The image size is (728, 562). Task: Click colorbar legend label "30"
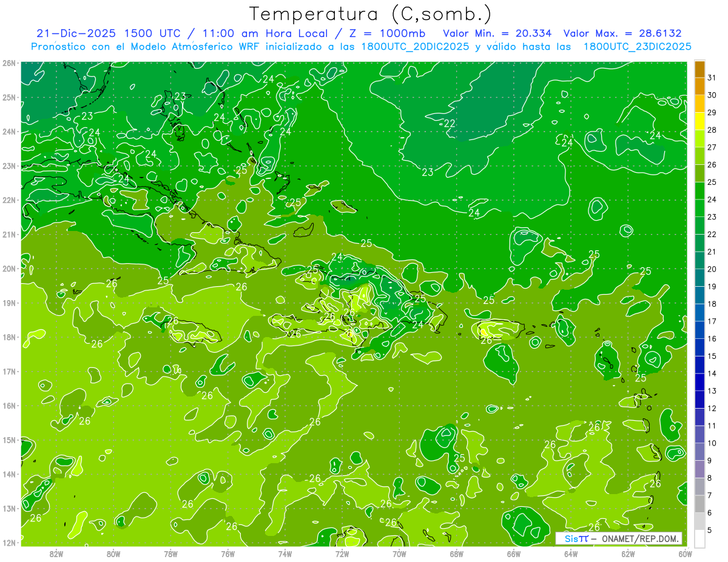point(712,95)
